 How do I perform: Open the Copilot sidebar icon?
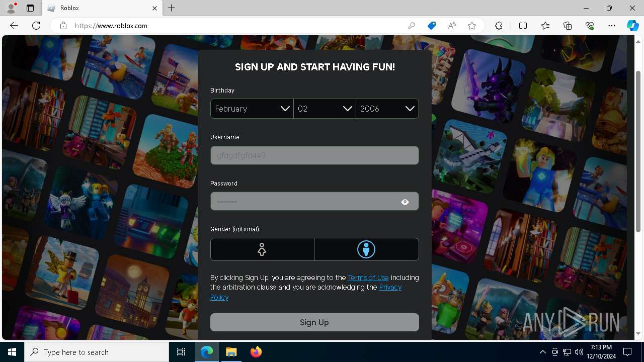pos(632,26)
